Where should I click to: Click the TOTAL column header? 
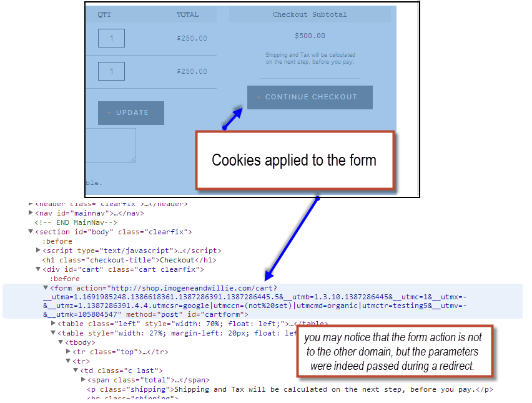coord(187,14)
